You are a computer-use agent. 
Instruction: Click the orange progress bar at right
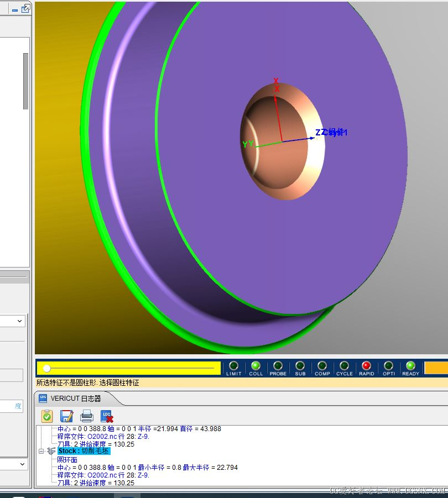(x=436, y=368)
